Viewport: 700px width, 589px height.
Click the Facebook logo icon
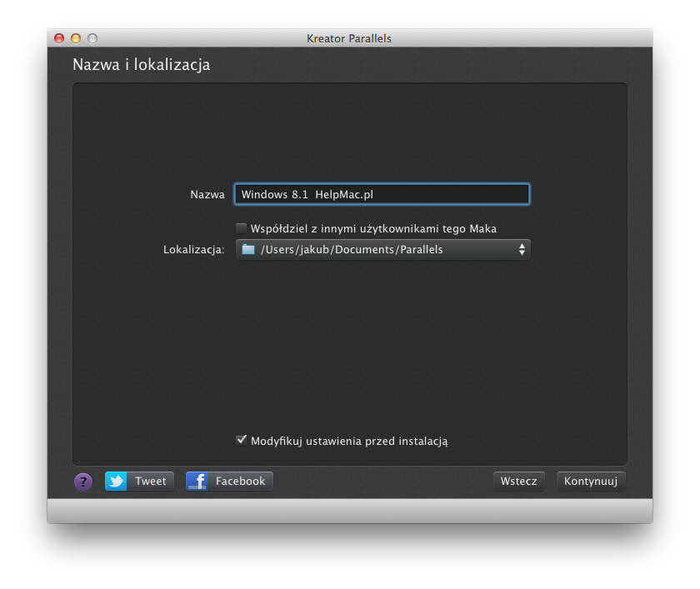pyautogui.click(x=197, y=482)
